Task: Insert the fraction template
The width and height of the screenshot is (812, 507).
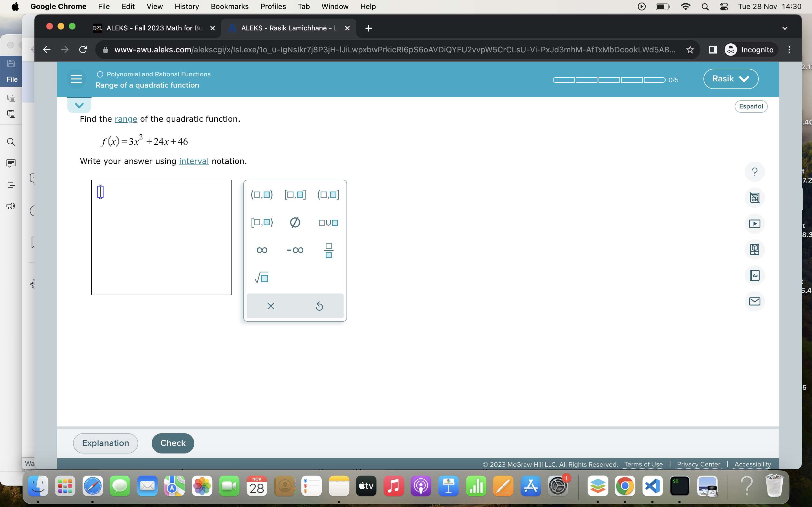Action: click(x=328, y=250)
